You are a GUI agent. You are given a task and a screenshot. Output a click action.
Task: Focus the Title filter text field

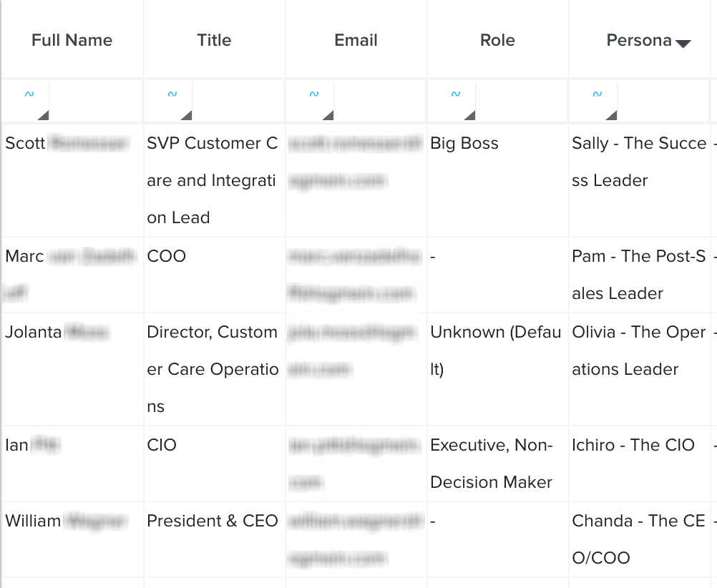click(238, 102)
